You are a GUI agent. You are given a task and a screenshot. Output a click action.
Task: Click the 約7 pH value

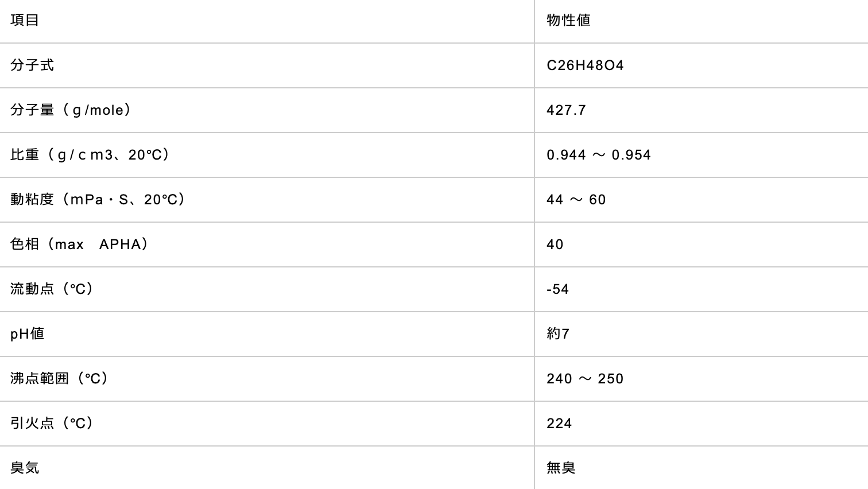[558, 333]
